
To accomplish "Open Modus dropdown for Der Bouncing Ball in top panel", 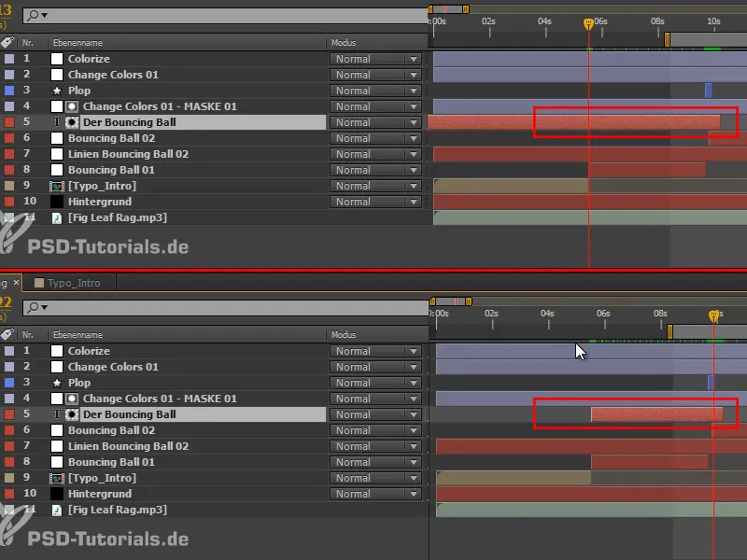I will (x=375, y=122).
